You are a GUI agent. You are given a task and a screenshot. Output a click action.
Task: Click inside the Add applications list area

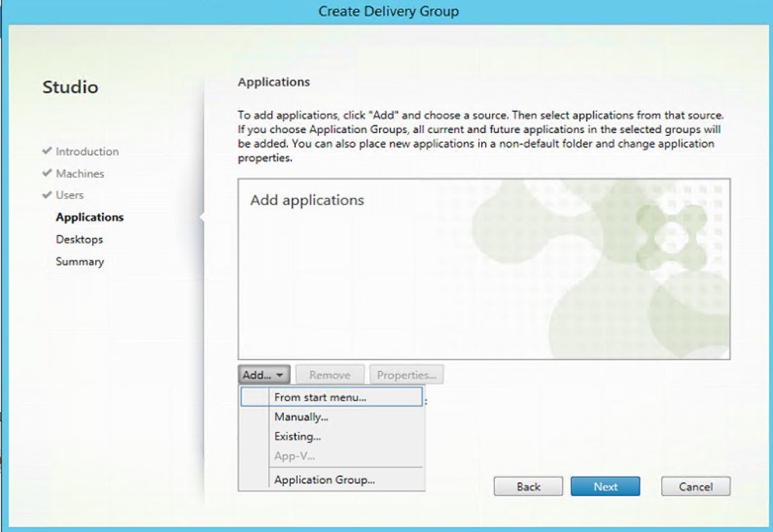(x=483, y=280)
